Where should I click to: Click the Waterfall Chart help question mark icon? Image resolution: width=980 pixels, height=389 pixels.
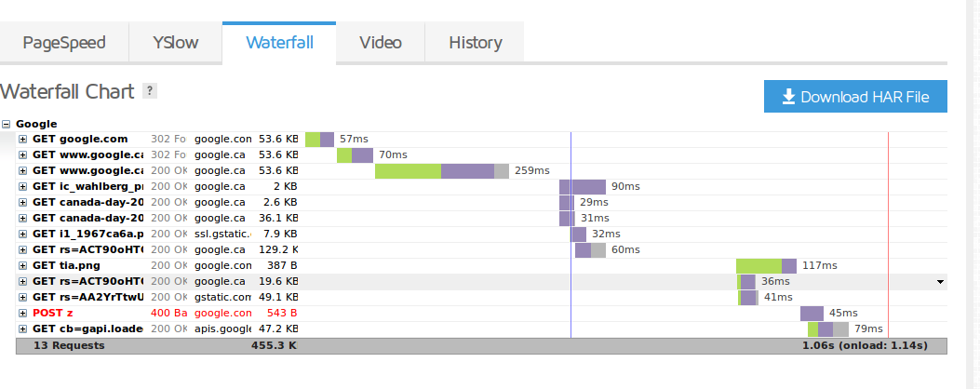[x=150, y=91]
